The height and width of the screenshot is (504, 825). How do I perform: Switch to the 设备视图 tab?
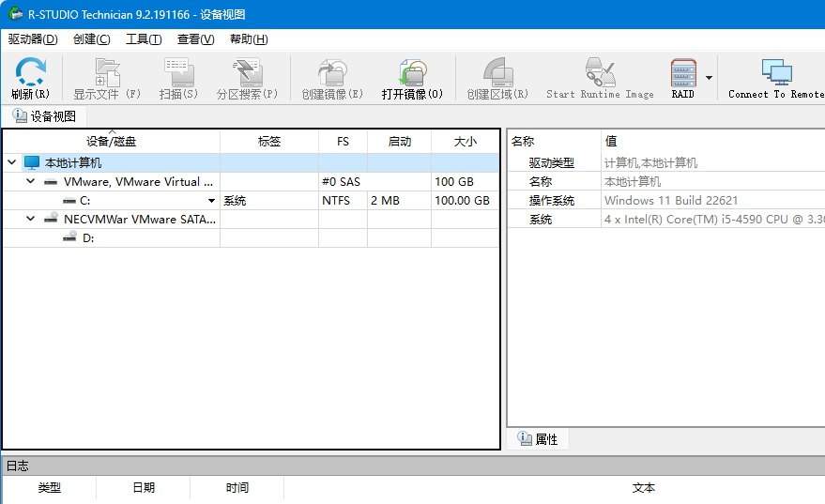(x=44, y=116)
